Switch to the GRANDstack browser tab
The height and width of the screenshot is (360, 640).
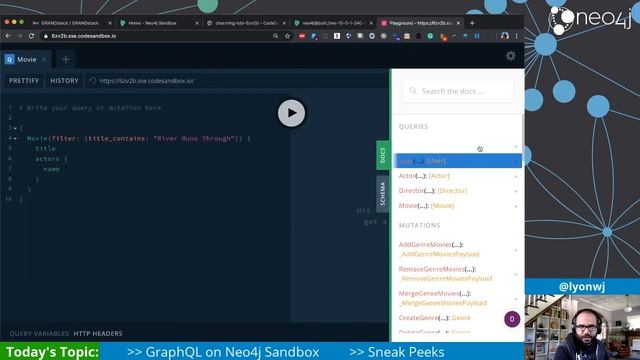coord(70,23)
